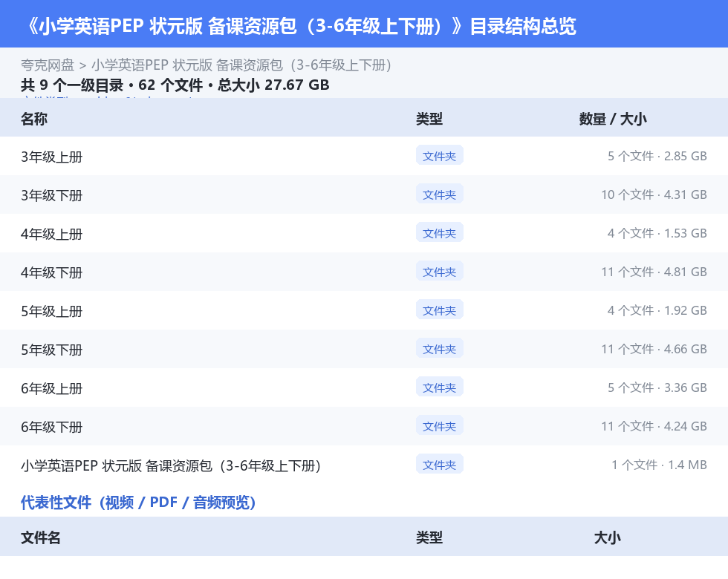Click the 文件夹 tag in the 3年级下册 row
This screenshot has width=728, height=579.
(x=439, y=194)
